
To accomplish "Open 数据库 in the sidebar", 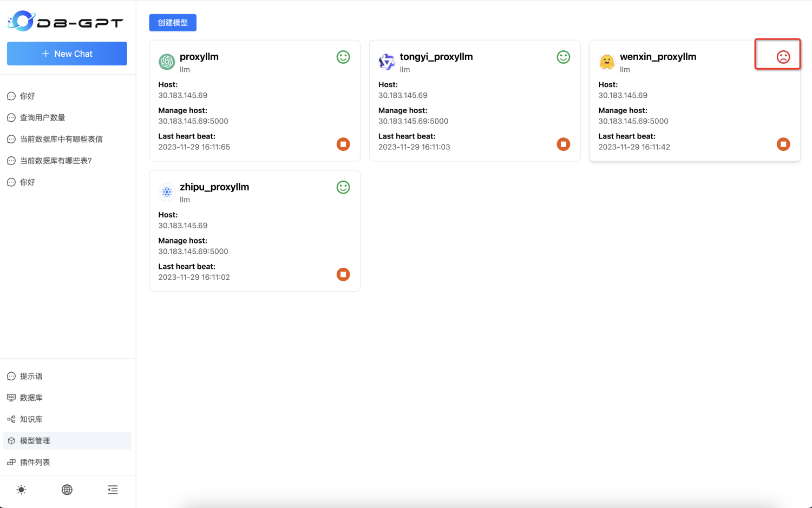I will pyautogui.click(x=31, y=398).
